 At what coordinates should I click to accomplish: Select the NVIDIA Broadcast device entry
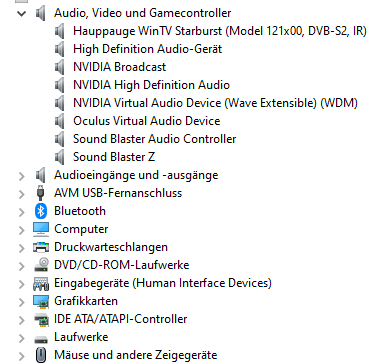click(x=119, y=67)
